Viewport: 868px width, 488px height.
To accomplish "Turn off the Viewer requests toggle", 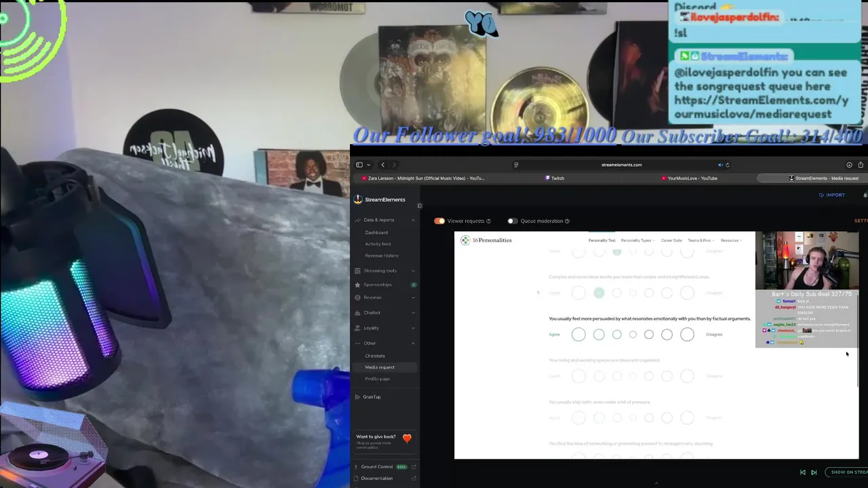I will [x=439, y=221].
